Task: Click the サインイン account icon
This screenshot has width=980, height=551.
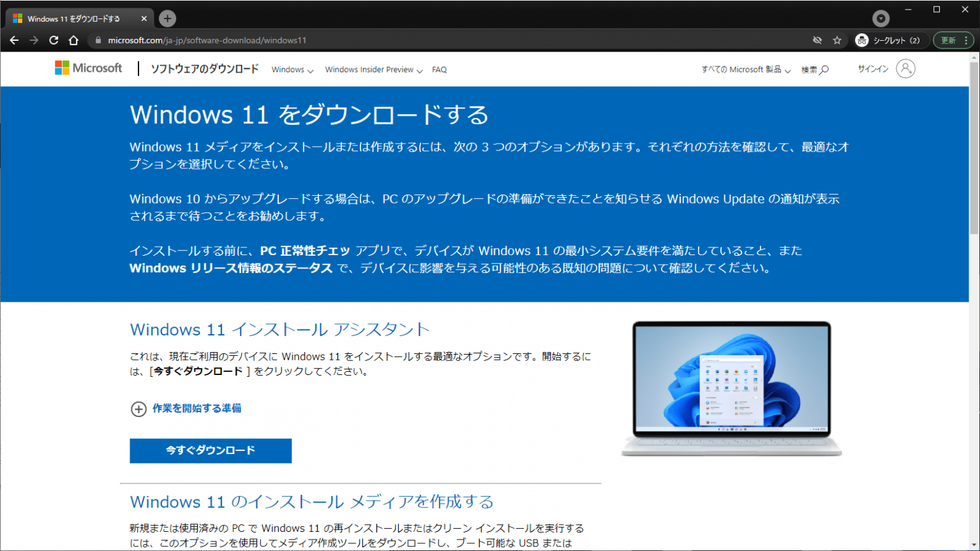Action: coord(906,69)
